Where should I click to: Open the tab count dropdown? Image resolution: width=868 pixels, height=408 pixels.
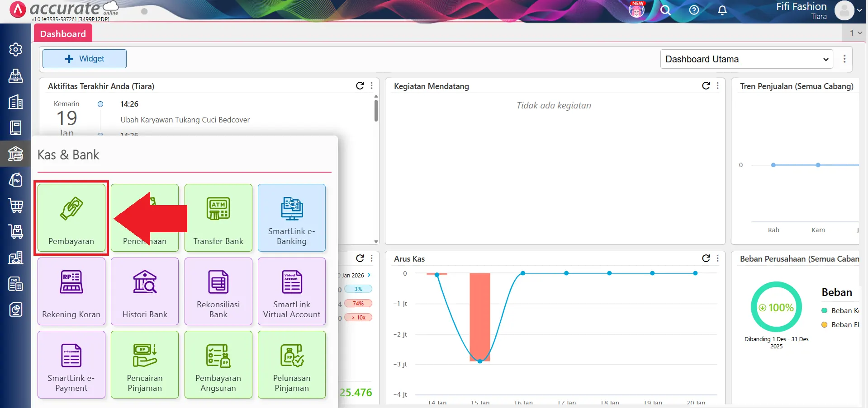click(x=855, y=33)
